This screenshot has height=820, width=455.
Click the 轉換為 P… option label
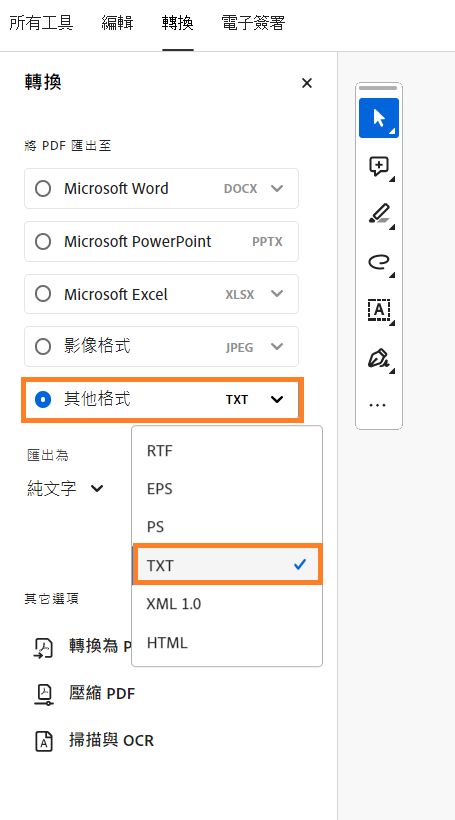(x=100, y=647)
